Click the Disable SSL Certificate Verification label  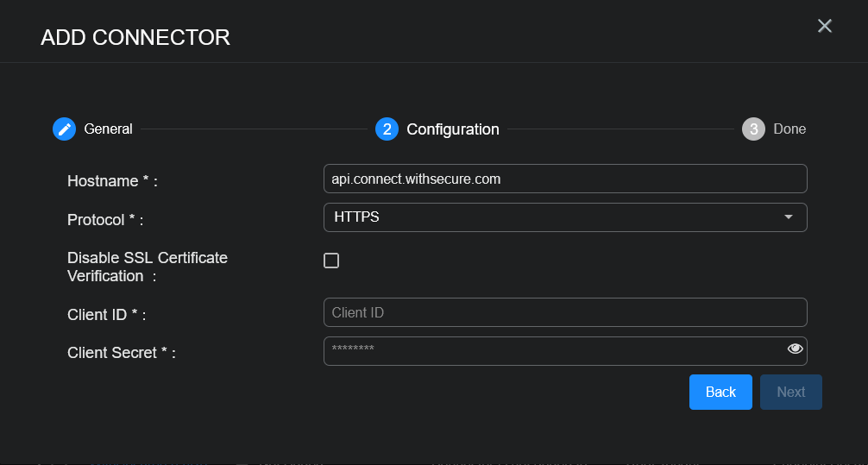[147, 267]
